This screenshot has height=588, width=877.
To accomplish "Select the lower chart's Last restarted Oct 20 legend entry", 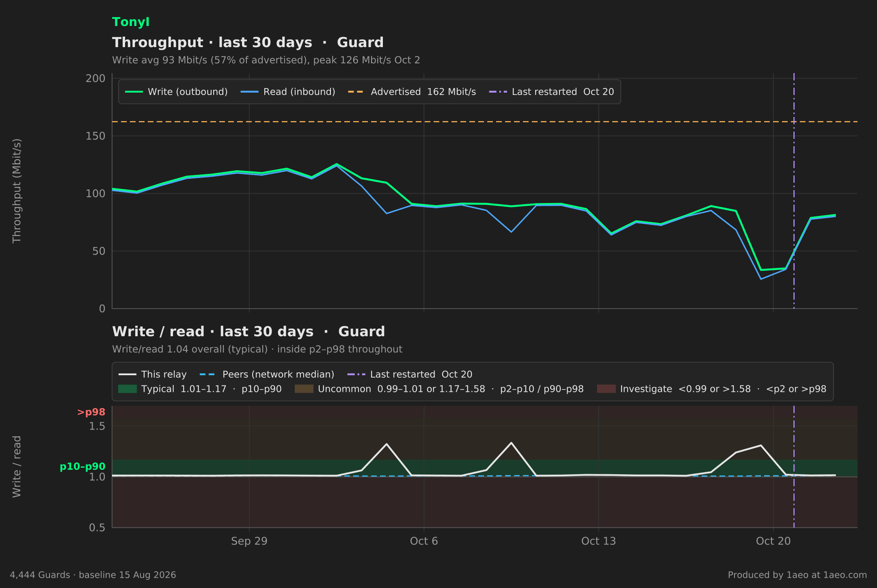I will pyautogui.click(x=410, y=374).
